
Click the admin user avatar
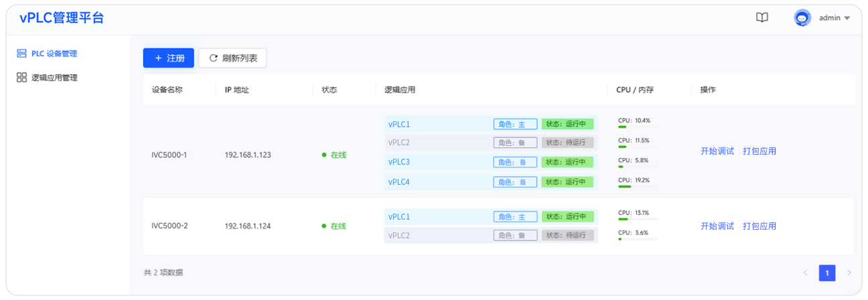802,18
